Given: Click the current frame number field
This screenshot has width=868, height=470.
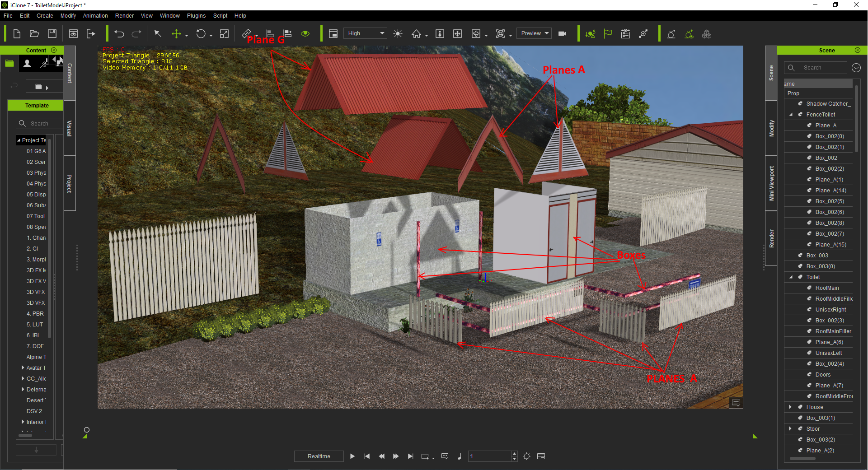Looking at the screenshot, I should click(x=490, y=456).
